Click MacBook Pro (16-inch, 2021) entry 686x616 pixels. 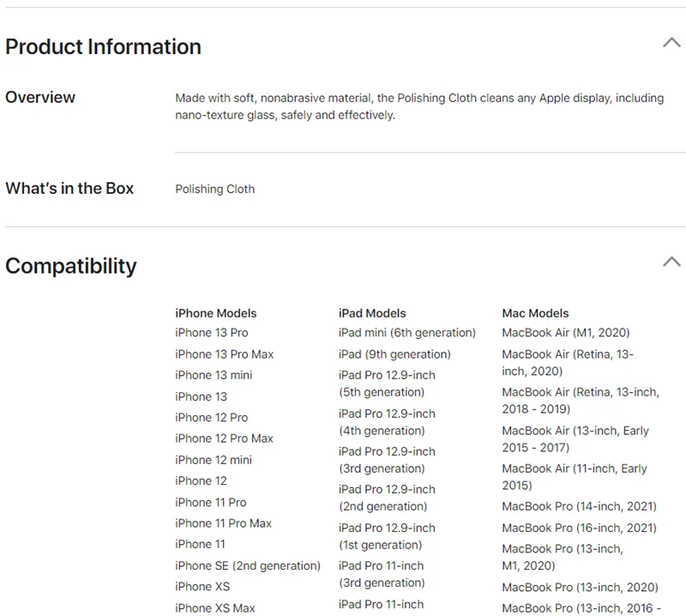pyautogui.click(x=579, y=528)
